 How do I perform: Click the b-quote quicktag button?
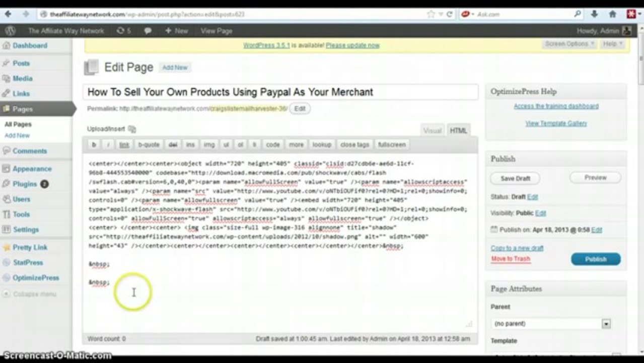point(149,145)
